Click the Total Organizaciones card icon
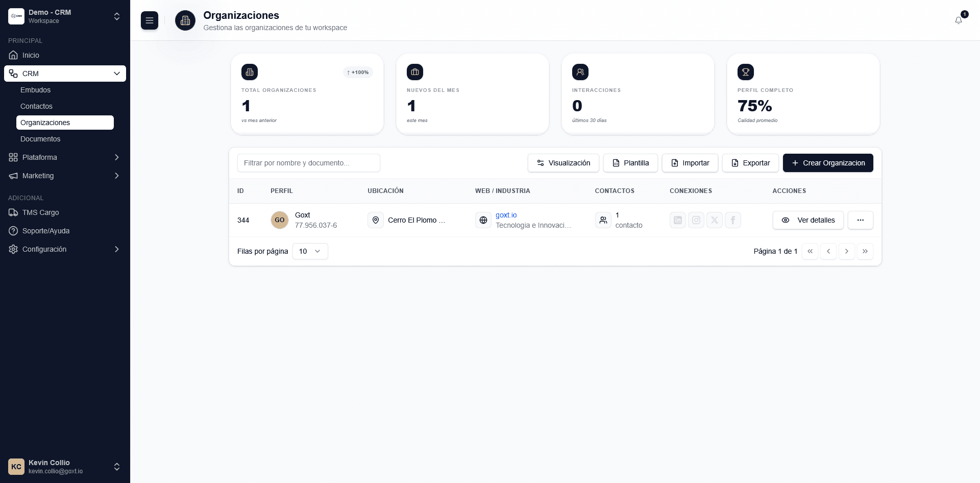Viewport: 980px width, 483px height. tap(250, 72)
